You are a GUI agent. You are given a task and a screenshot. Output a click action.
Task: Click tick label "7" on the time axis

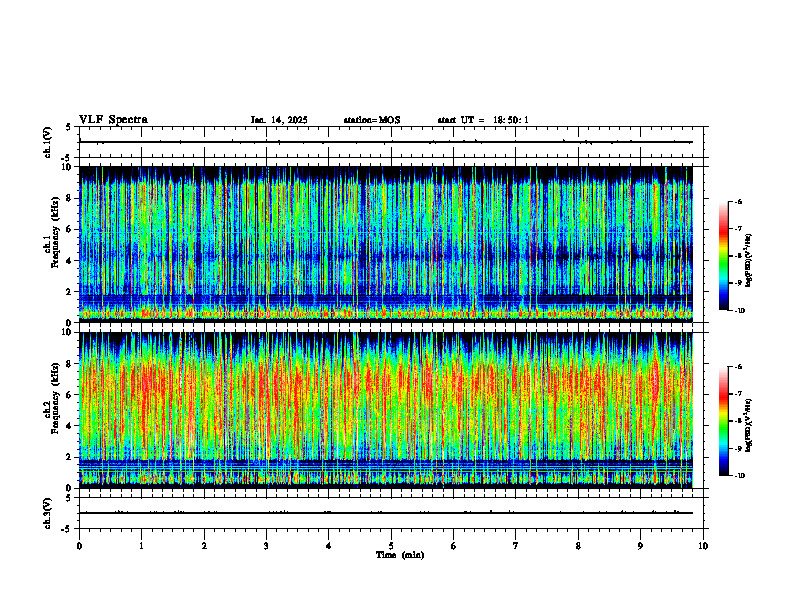[516, 546]
